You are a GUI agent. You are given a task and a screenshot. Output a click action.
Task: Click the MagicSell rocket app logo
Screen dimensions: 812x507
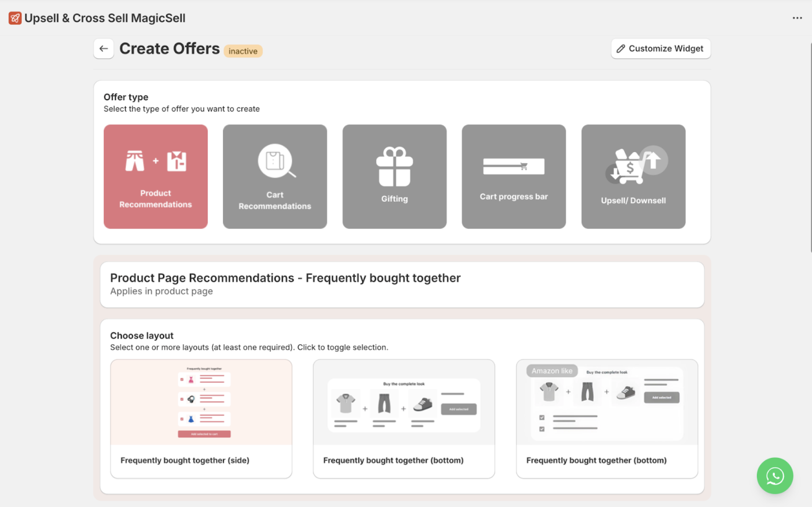[15, 18]
